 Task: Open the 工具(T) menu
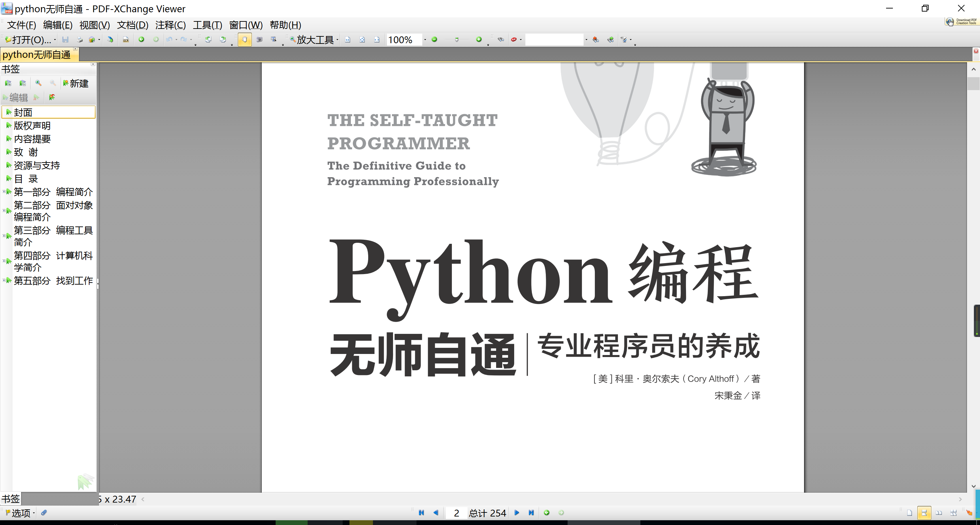coord(207,25)
